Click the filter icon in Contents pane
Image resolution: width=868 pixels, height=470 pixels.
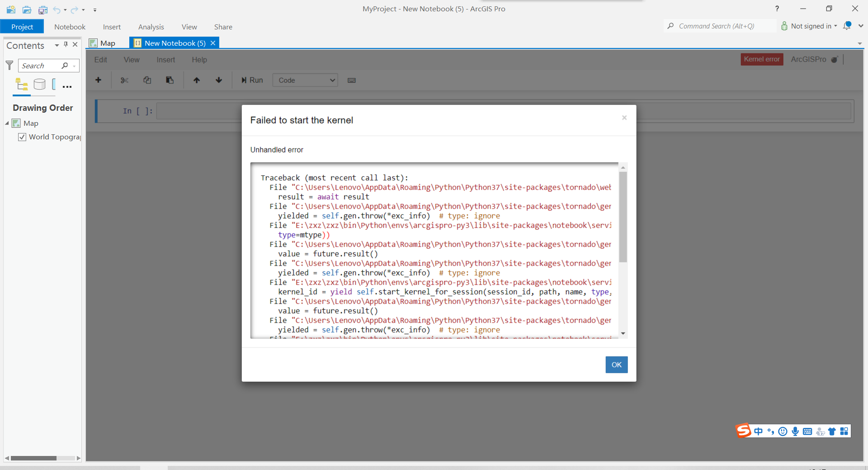click(9, 66)
